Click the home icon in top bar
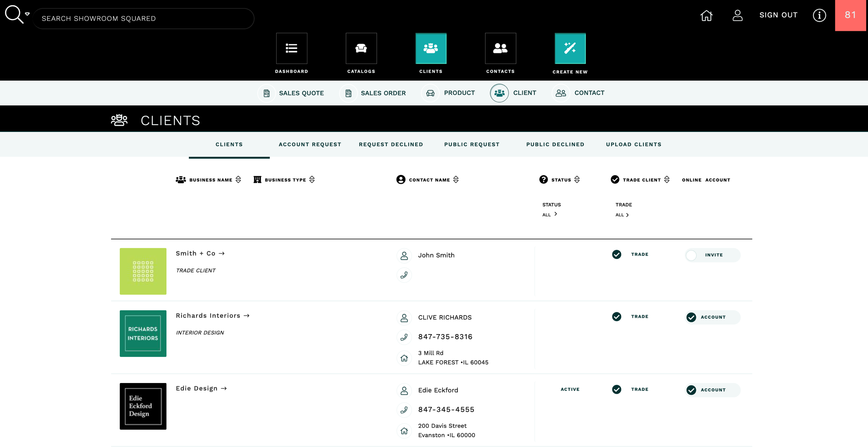The image size is (868, 447). (706, 15)
